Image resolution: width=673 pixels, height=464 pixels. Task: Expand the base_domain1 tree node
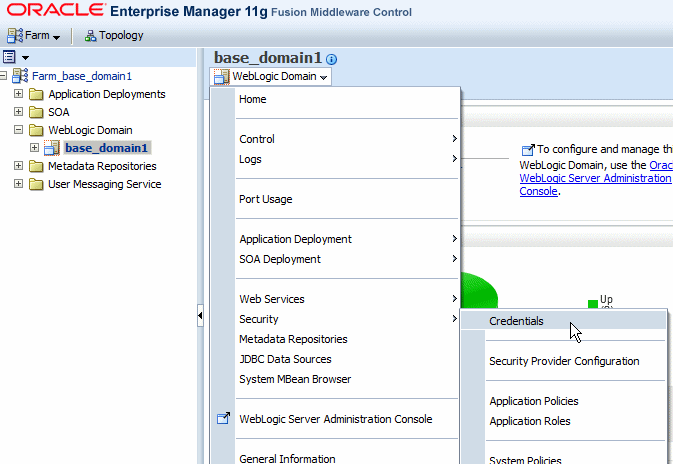click(34, 148)
